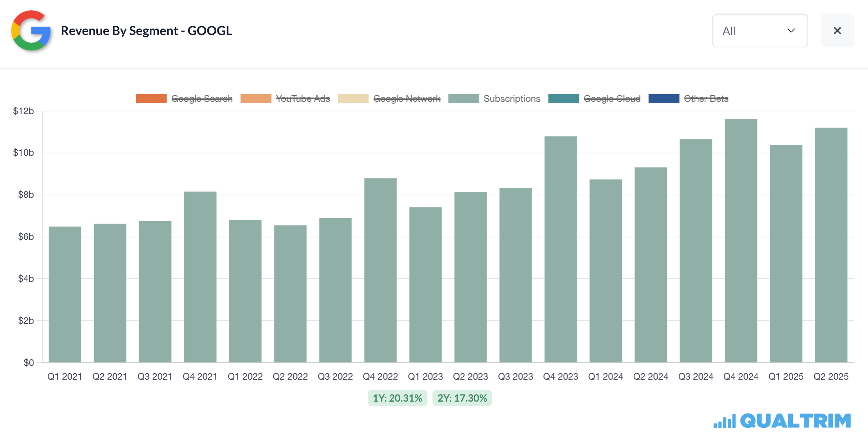This screenshot has width=868, height=434.
Task: Enable the Google Cloud legend series
Action: coord(612,99)
